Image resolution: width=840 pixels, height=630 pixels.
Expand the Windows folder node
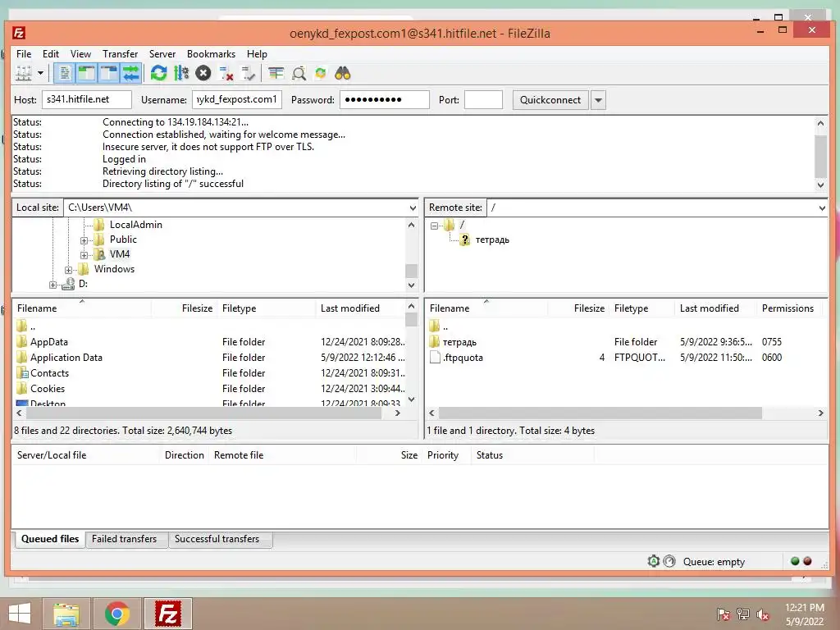point(69,269)
